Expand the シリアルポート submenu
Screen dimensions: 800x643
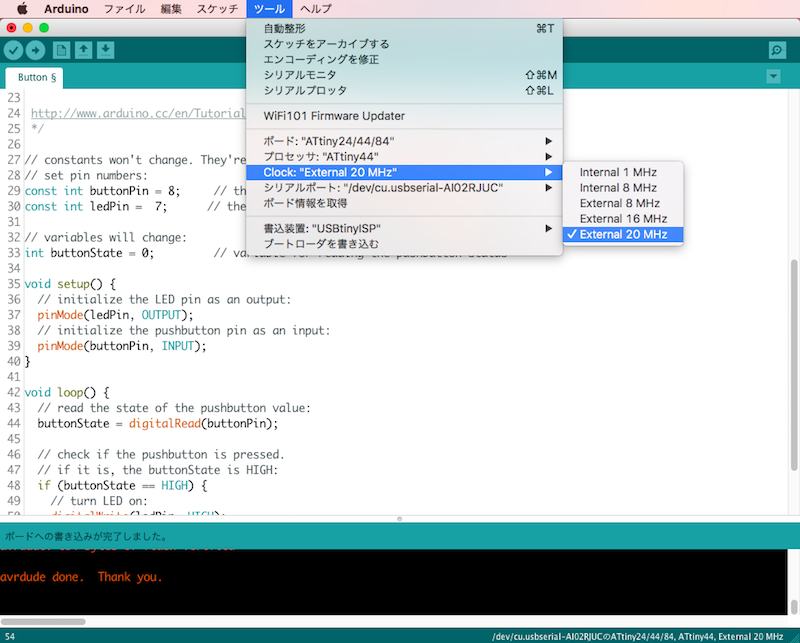(404, 188)
